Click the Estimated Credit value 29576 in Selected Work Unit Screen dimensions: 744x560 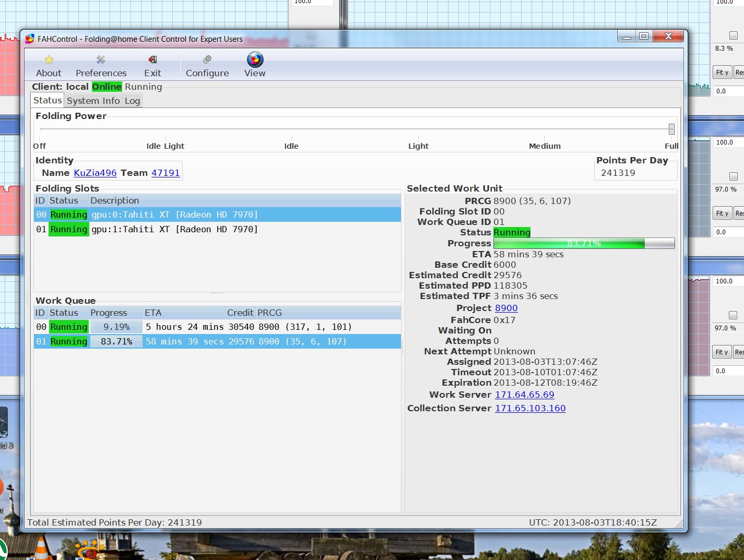[507, 275]
